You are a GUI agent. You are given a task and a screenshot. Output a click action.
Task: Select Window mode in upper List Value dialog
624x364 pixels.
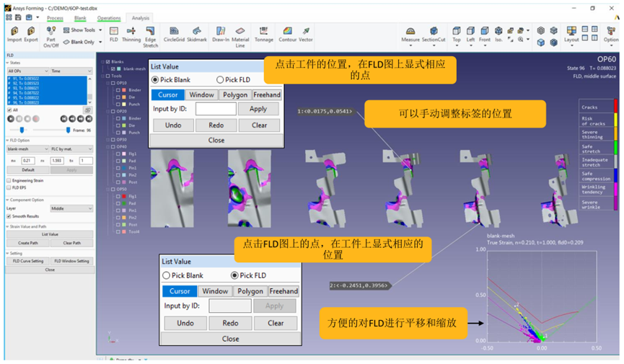pos(201,94)
